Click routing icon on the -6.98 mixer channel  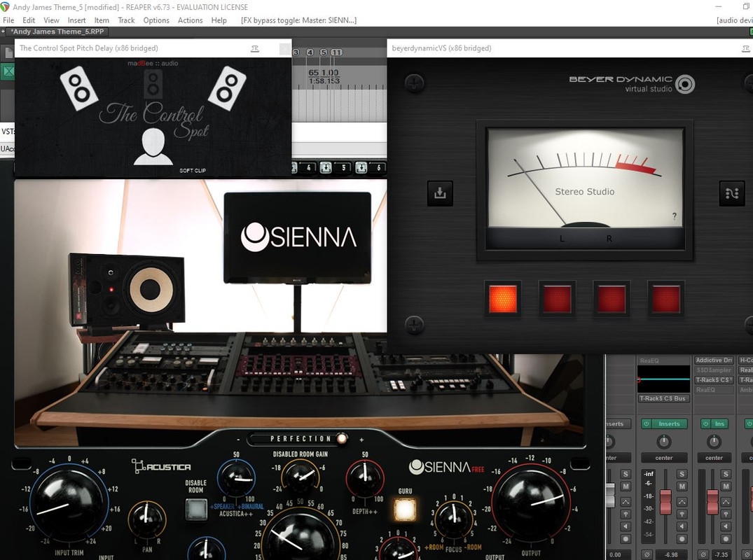[682, 514]
